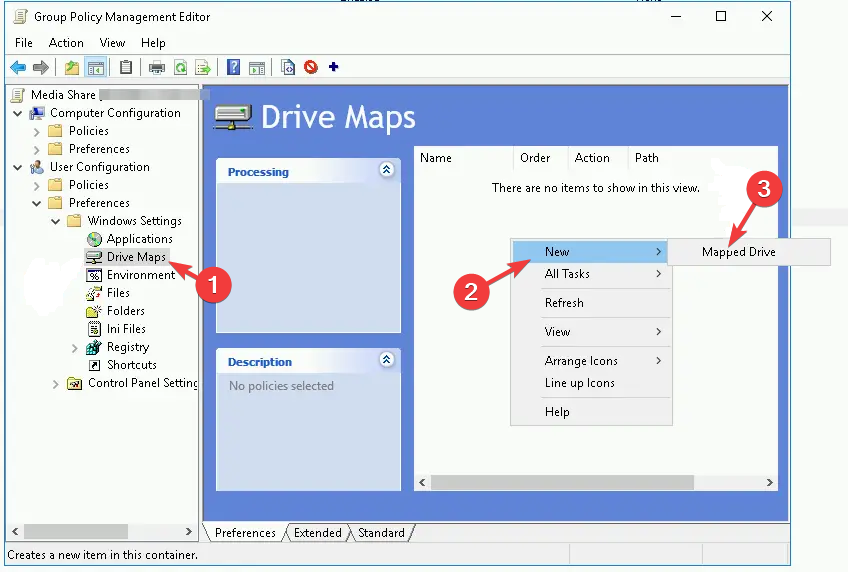Image resolution: width=848 pixels, height=572 pixels.
Task: Click the Export List icon in toolbar
Action: (203, 68)
